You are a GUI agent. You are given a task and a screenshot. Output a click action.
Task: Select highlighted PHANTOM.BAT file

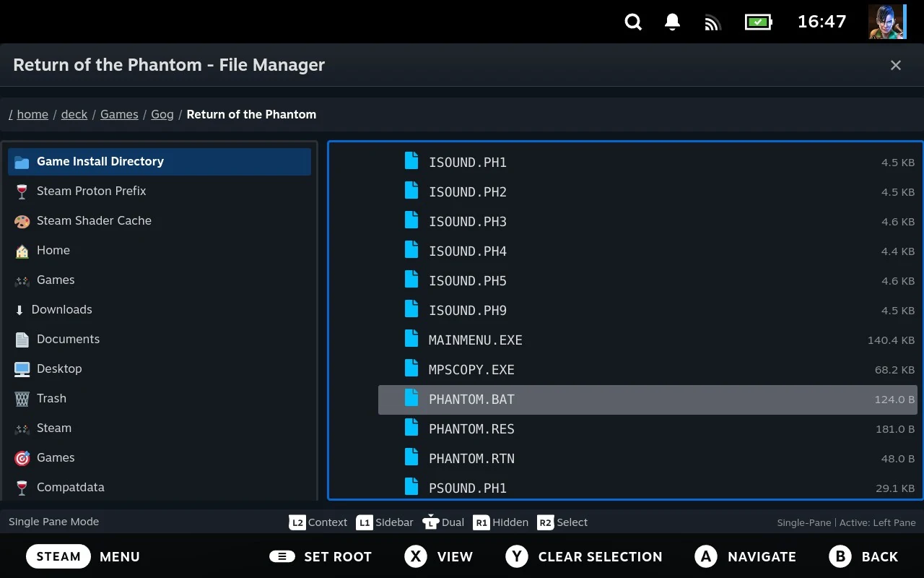point(648,400)
